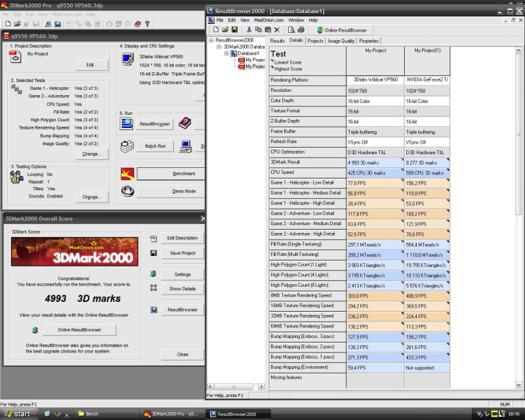Viewport: 525px width, 420px height.
Task: Switch to the Projects tab
Action: click(315, 41)
